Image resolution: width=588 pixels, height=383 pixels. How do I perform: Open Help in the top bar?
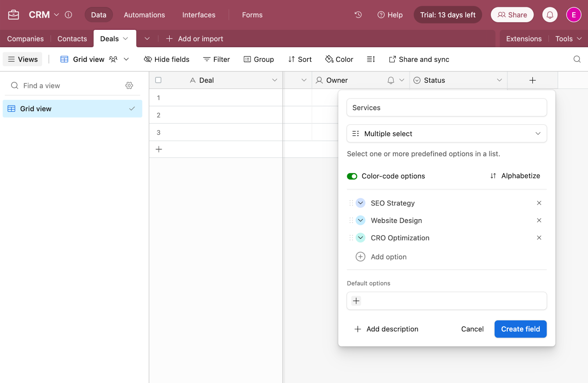click(390, 15)
